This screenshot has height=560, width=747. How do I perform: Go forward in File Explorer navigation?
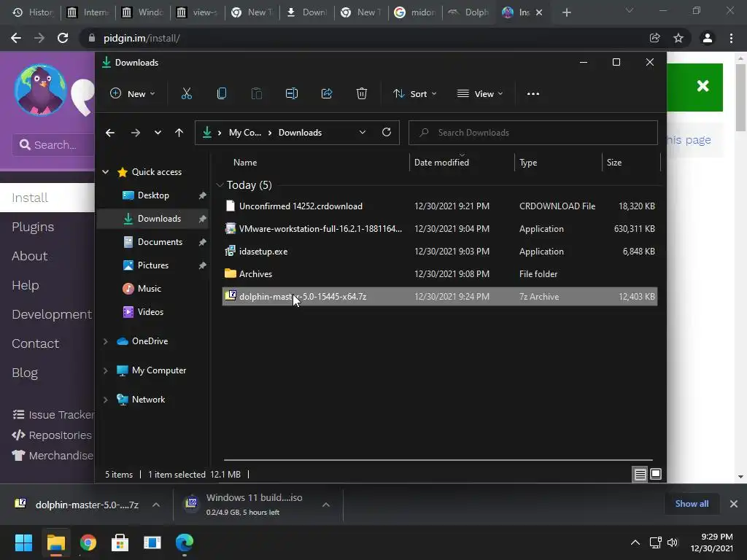135,133
